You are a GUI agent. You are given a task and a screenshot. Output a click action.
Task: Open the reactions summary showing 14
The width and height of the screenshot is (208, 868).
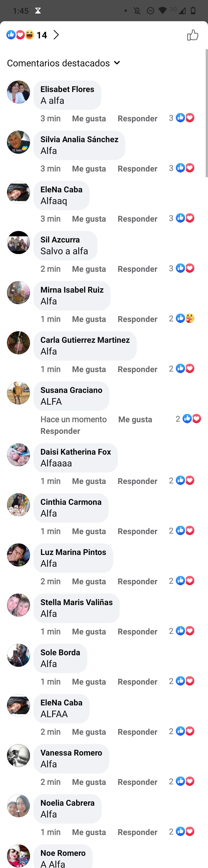click(27, 35)
